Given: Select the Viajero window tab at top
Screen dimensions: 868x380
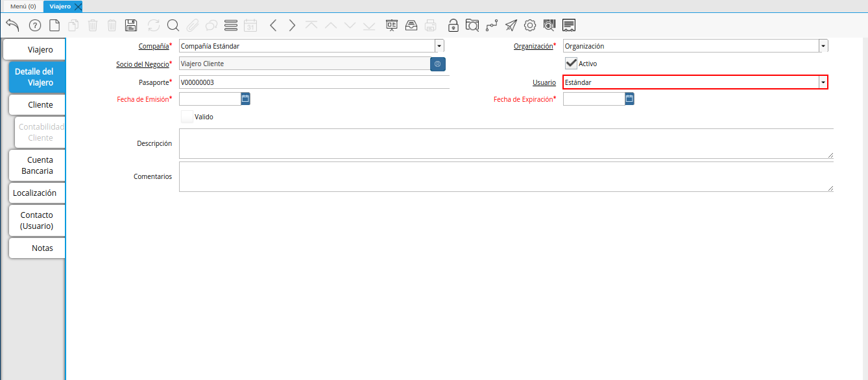Looking at the screenshot, I should click(60, 6).
